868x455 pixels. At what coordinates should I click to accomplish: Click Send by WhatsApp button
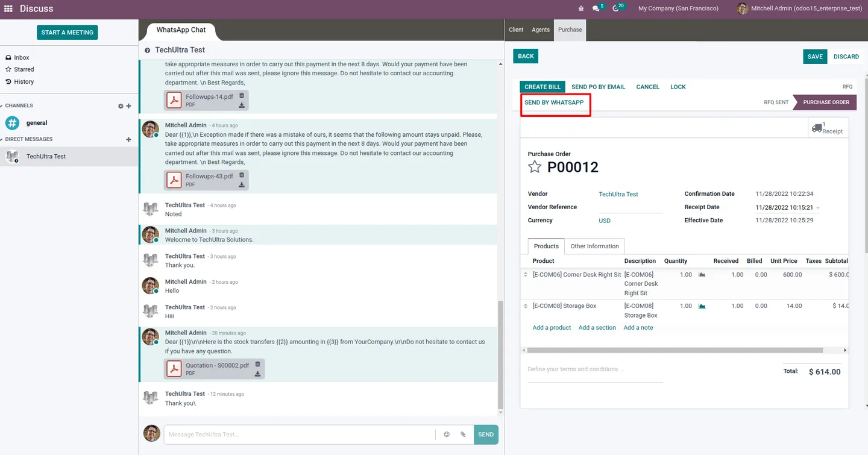click(554, 102)
